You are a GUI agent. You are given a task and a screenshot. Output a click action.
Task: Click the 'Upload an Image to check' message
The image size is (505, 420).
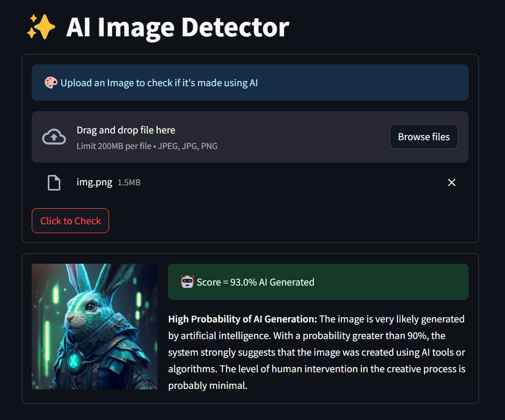(x=159, y=83)
